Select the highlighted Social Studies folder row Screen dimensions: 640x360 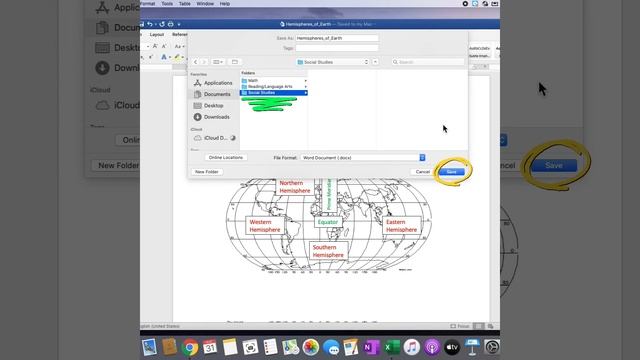273,93
